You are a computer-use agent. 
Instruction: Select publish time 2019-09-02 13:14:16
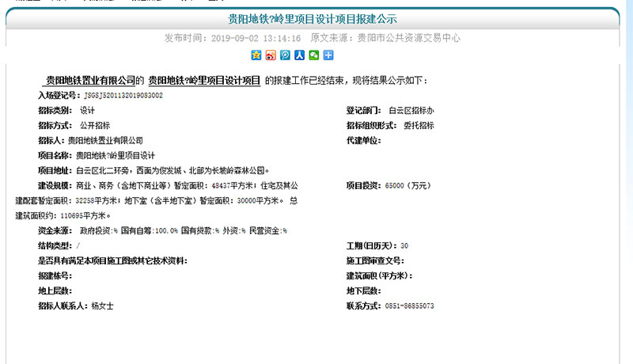pyautogui.click(x=256, y=38)
